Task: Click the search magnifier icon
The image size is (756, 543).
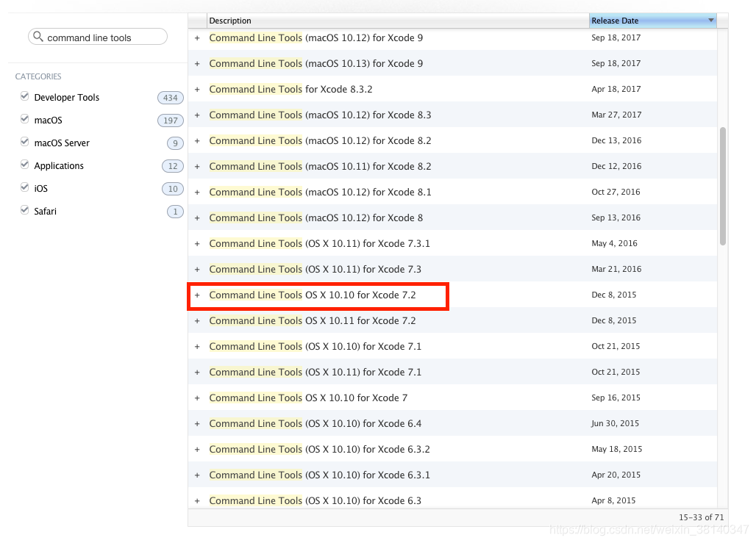Action: [38, 37]
